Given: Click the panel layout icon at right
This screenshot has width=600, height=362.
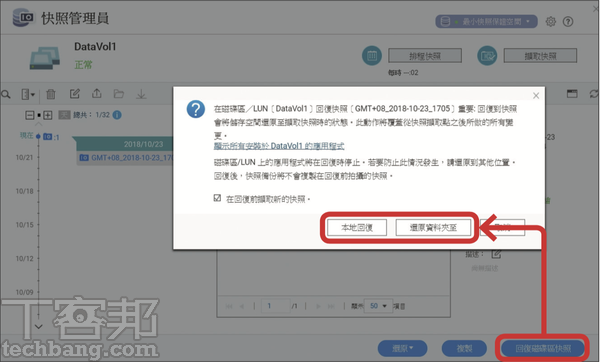Looking at the screenshot, I should [x=572, y=94].
